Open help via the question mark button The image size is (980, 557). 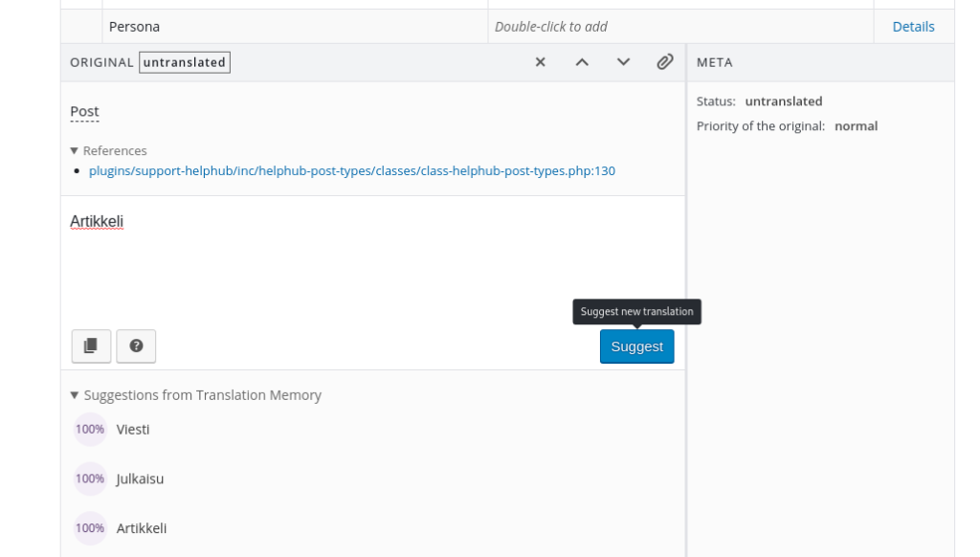tap(136, 345)
